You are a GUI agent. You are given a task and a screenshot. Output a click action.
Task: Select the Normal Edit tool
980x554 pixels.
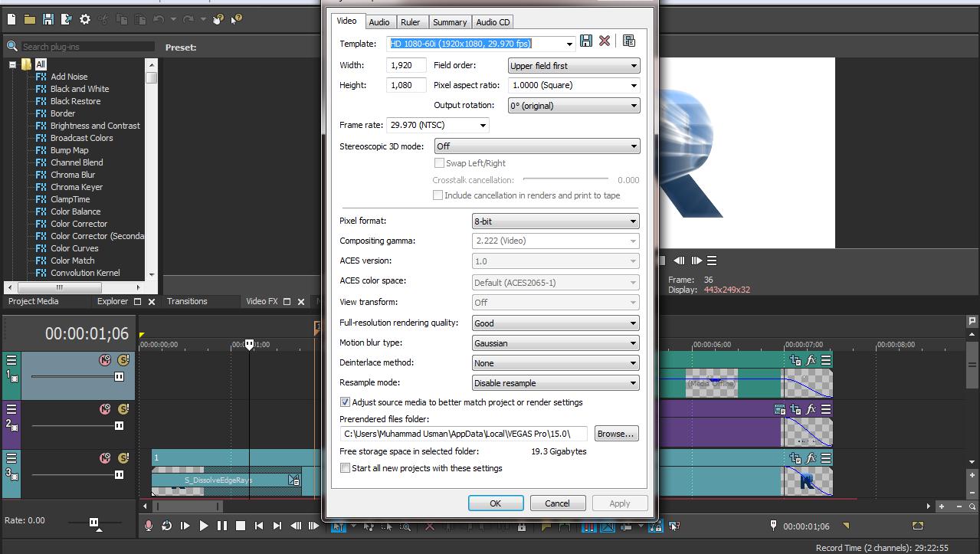click(338, 526)
